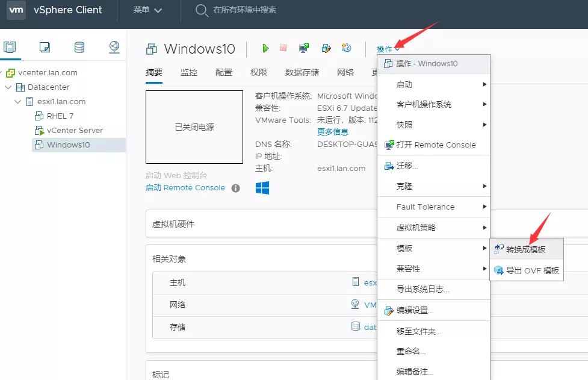Switch to VMs and Templates view icon
Viewport: 588px width, 380px height.
click(x=45, y=48)
